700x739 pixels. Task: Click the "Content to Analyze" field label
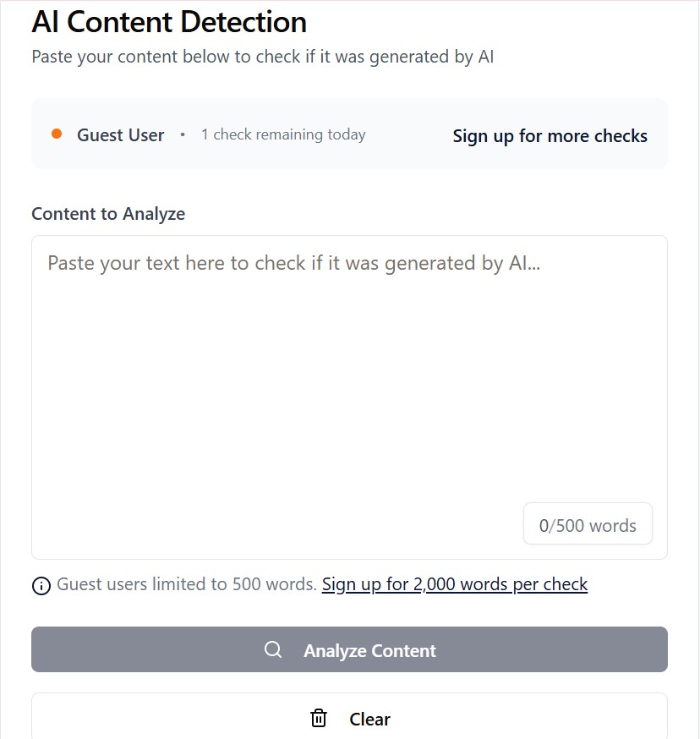(108, 214)
